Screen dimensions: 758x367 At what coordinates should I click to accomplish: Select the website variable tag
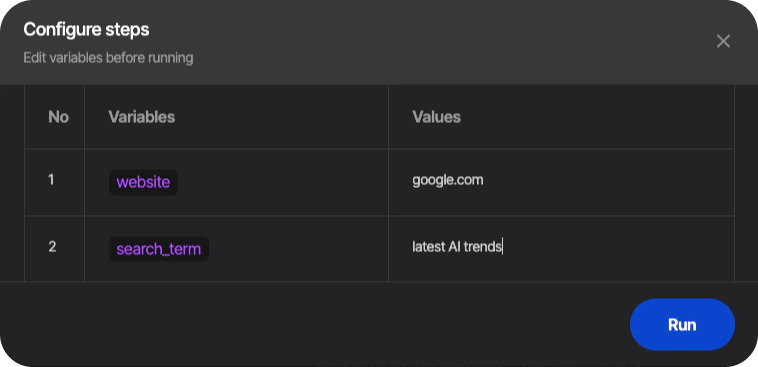coord(144,182)
